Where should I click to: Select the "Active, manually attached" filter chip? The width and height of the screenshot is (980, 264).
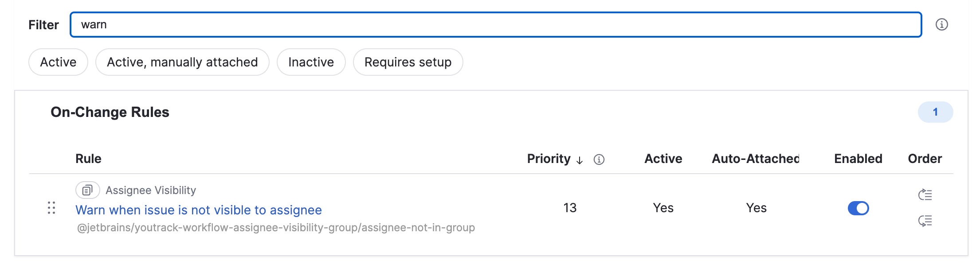(x=182, y=62)
